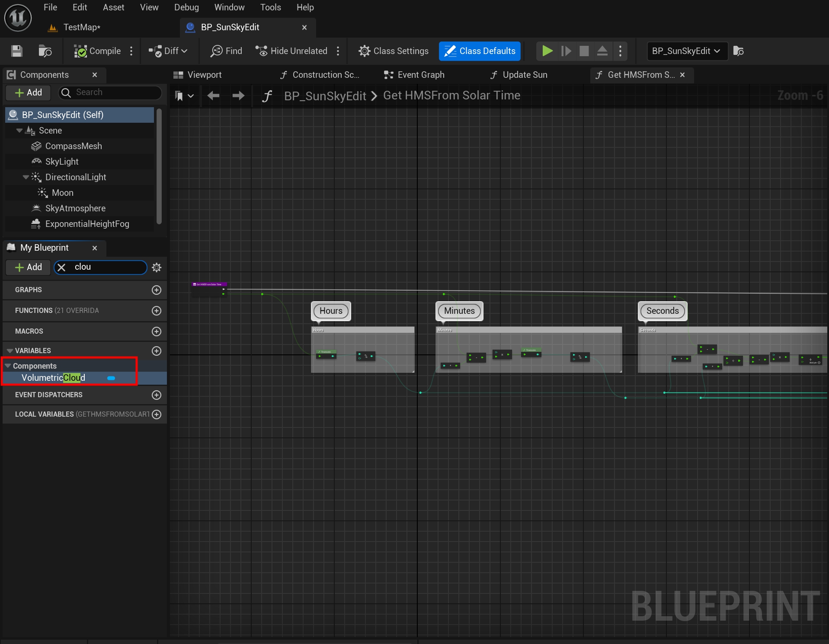Open the Asset menu

(114, 7)
